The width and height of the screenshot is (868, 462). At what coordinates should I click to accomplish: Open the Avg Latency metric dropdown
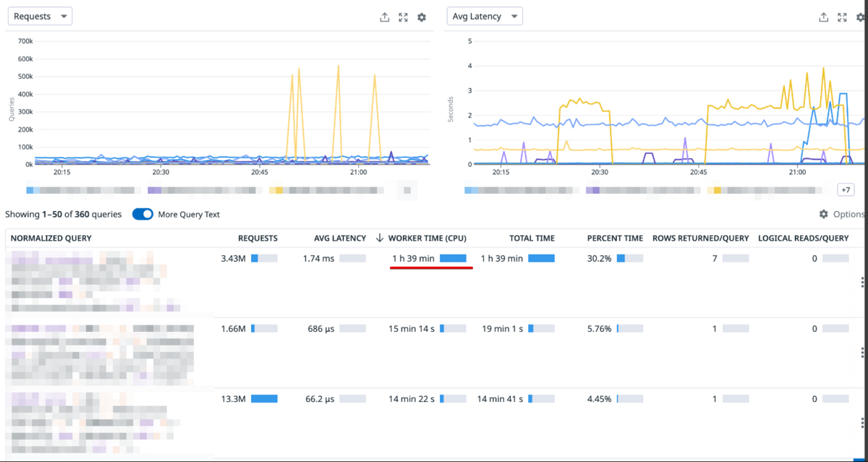485,15
